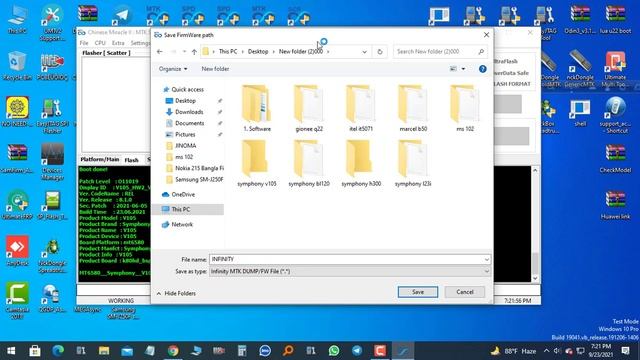Open the 'gionee q22' folder

(309, 108)
